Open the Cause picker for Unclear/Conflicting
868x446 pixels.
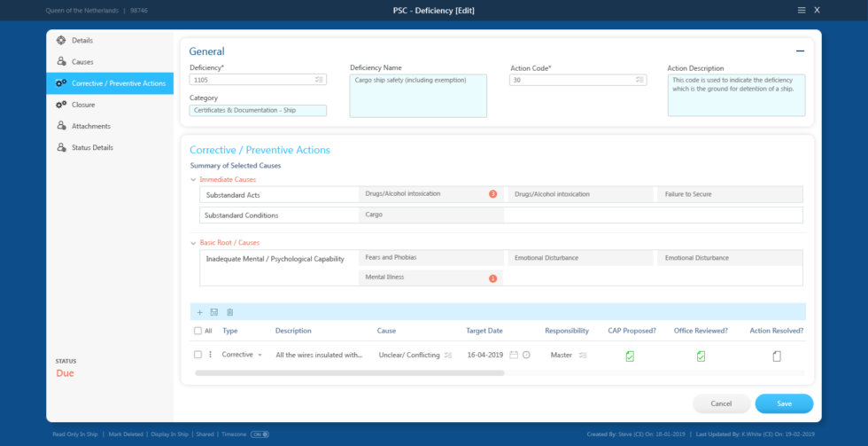(x=449, y=355)
